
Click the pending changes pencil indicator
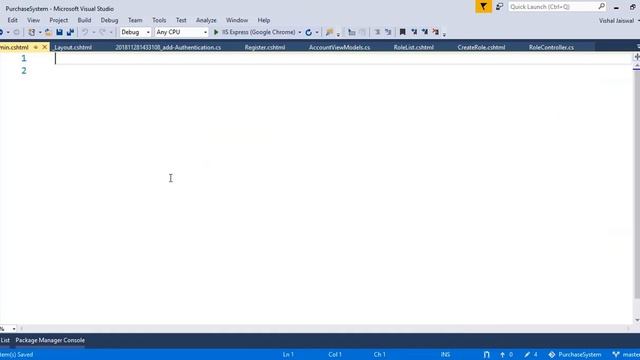[x=531, y=355]
